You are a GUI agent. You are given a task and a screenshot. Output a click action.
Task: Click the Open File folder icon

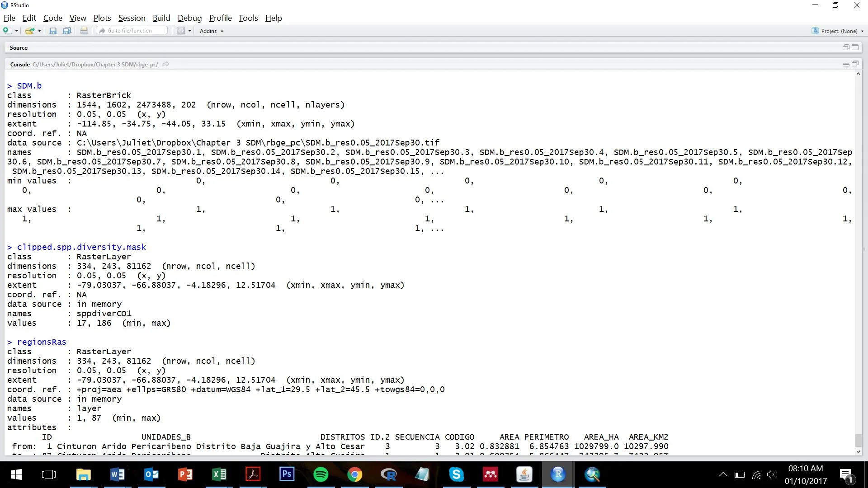(x=29, y=31)
